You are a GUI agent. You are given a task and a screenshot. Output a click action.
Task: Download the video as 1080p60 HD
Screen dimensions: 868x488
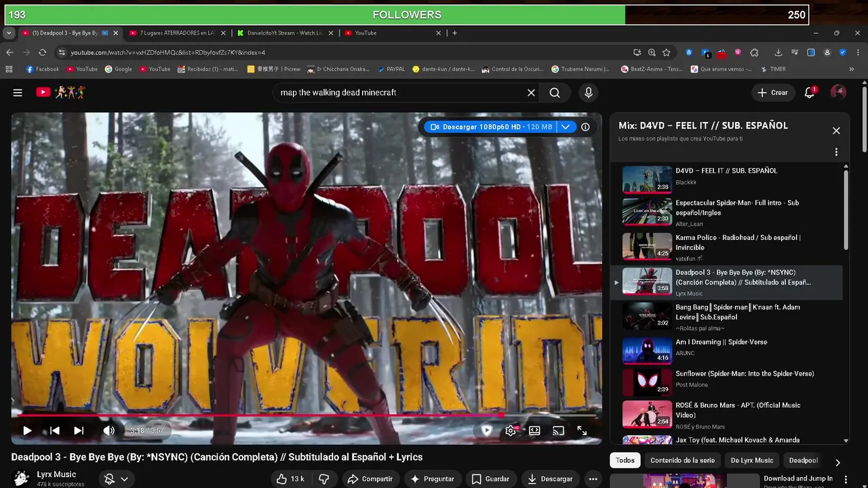tap(490, 127)
